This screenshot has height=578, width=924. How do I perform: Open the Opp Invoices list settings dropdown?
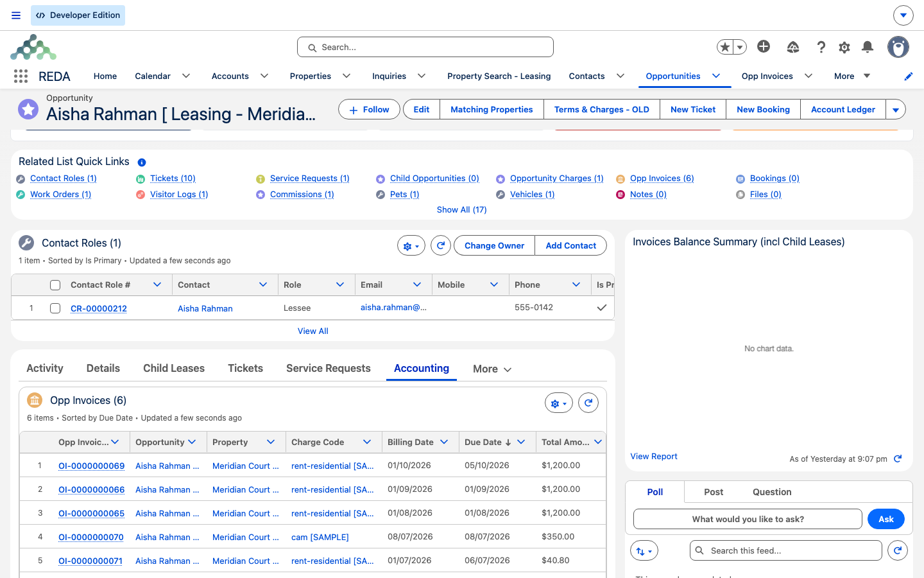pos(559,403)
